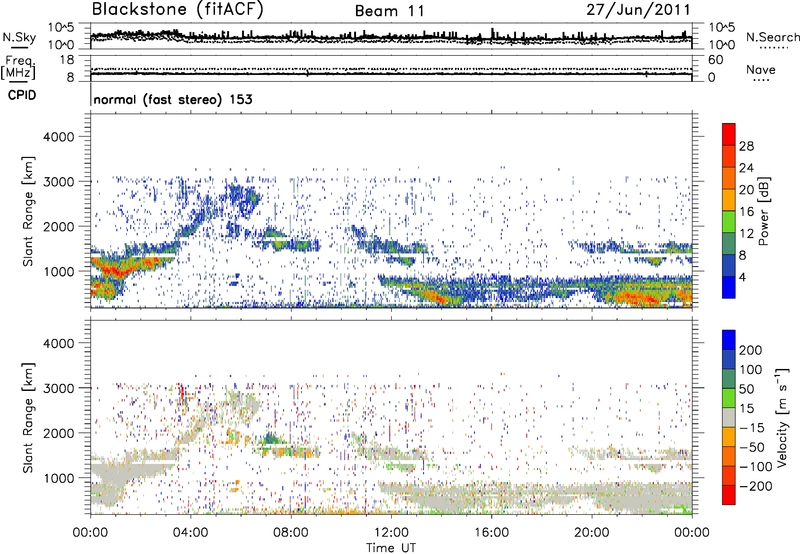This screenshot has width=800, height=554.
Task: Click the 'Blackstone (fitACF)' title text
Action: [x=178, y=9]
